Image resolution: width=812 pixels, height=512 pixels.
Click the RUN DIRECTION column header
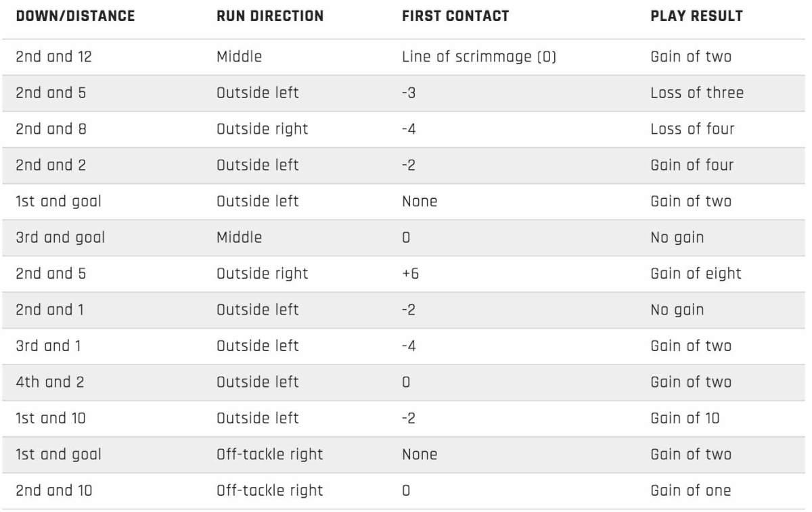click(270, 16)
